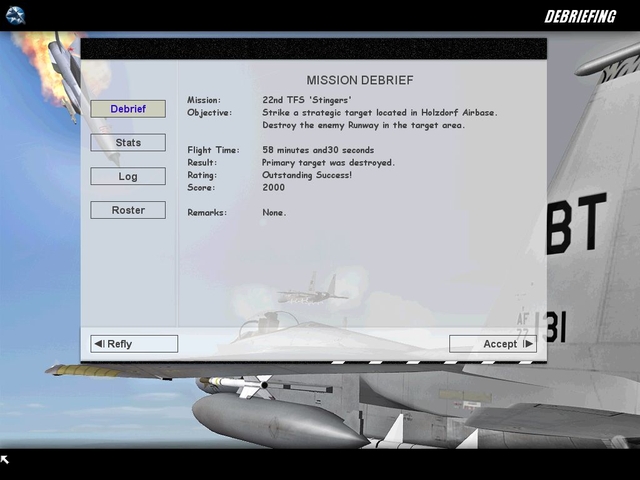The width and height of the screenshot is (640, 480).
Task: Click the globe star logo icon
Action: pyautogui.click(x=16, y=16)
